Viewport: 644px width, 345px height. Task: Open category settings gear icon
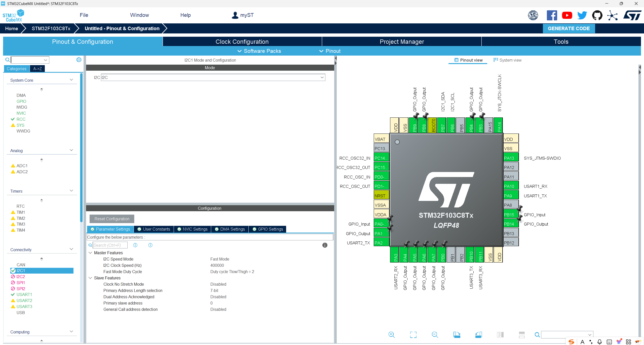(x=79, y=60)
